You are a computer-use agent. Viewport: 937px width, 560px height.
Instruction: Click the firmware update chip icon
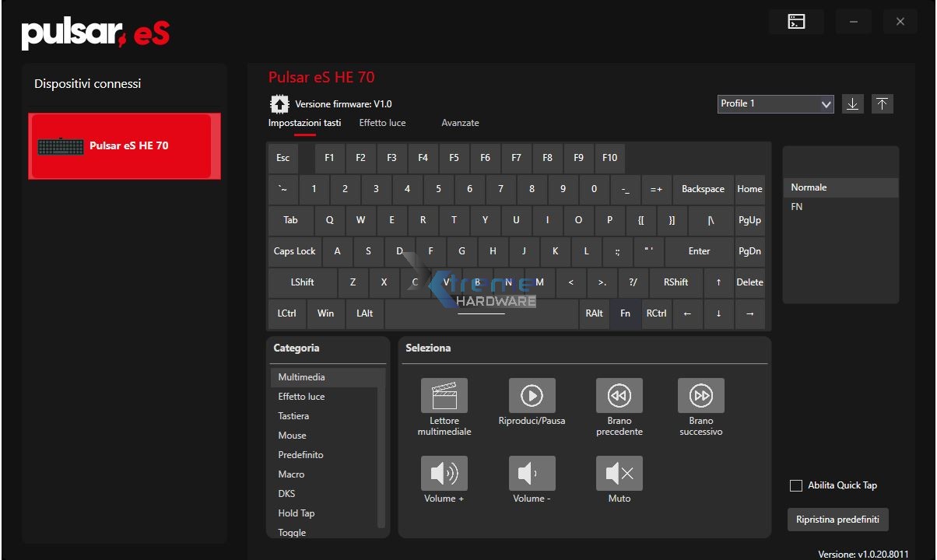coord(279,104)
